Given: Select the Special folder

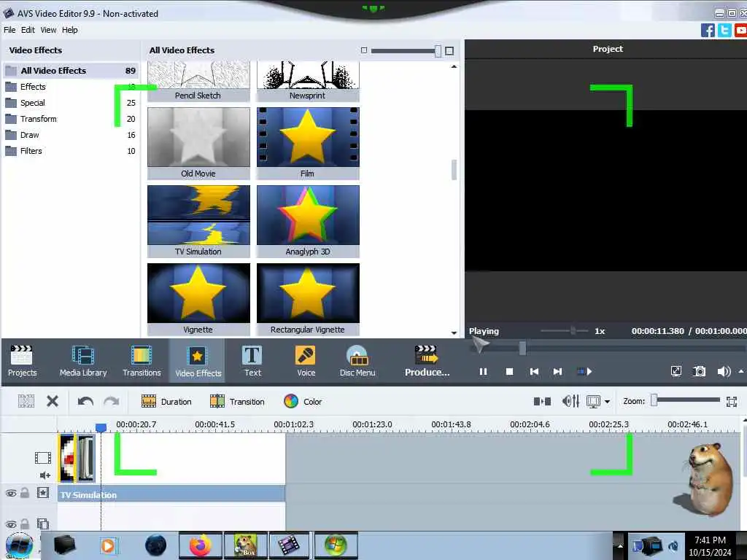Looking at the screenshot, I should pos(71,103).
